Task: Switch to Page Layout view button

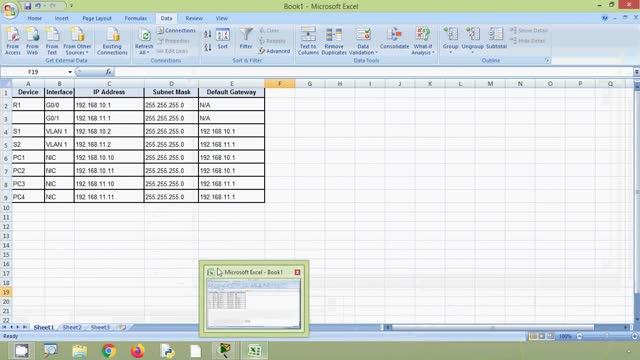Action: click(x=542, y=336)
